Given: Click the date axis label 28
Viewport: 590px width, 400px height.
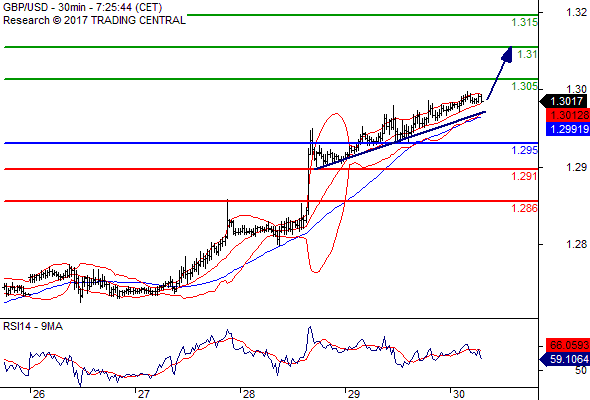Looking at the screenshot, I should [x=249, y=394].
